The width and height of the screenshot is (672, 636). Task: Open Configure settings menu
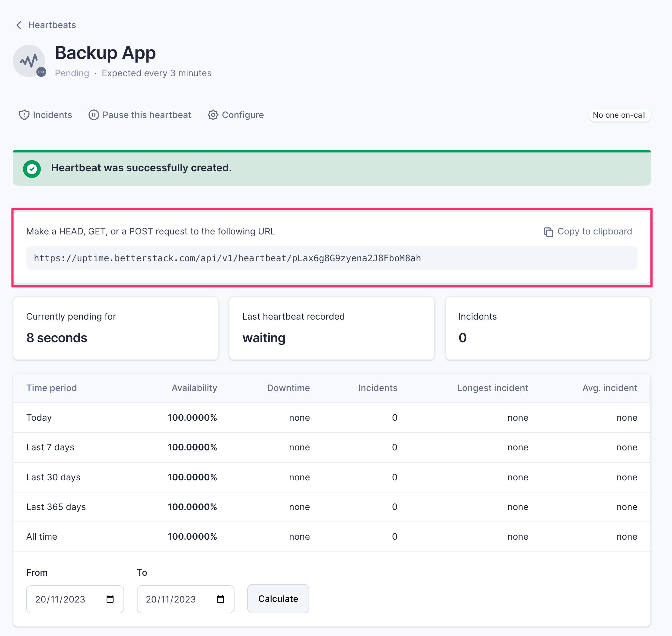click(x=235, y=115)
